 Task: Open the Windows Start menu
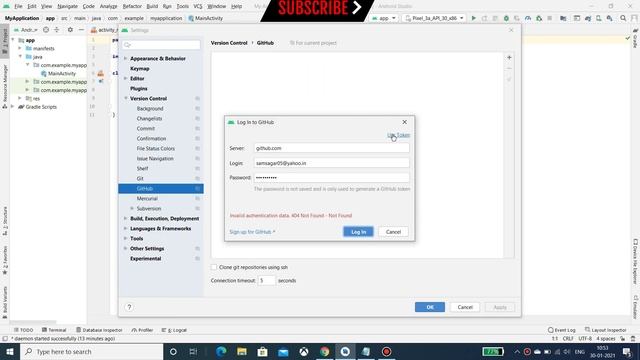click(10, 351)
